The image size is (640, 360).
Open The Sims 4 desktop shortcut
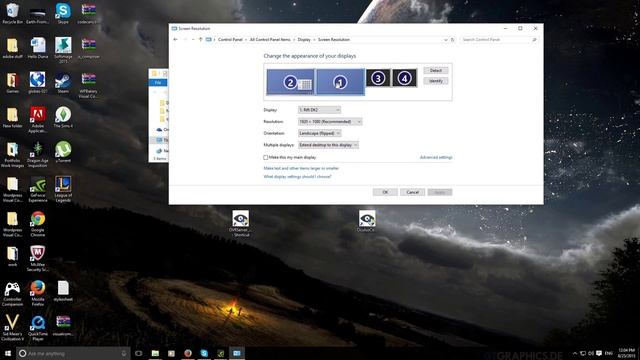[x=63, y=118]
